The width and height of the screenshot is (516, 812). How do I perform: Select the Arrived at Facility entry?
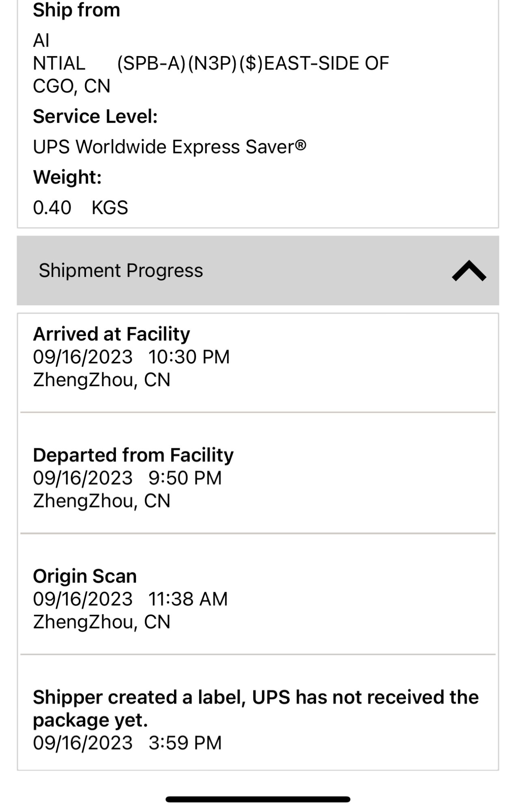click(x=112, y=334)
